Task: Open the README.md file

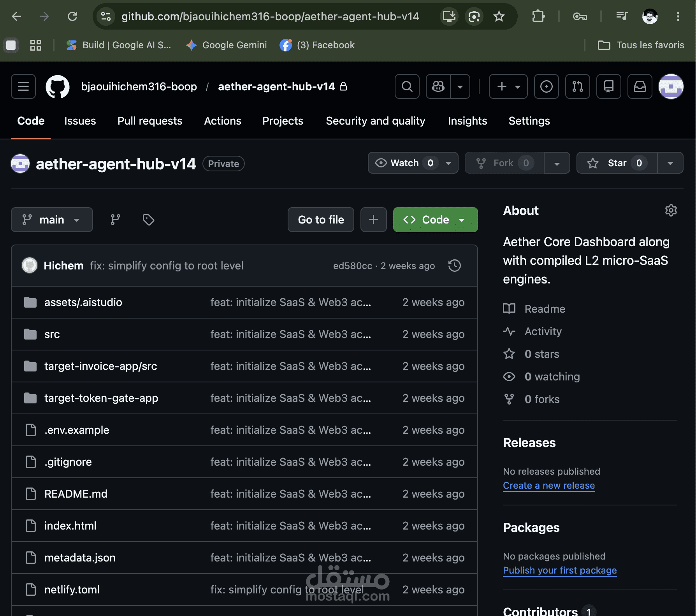Action: 76,494
